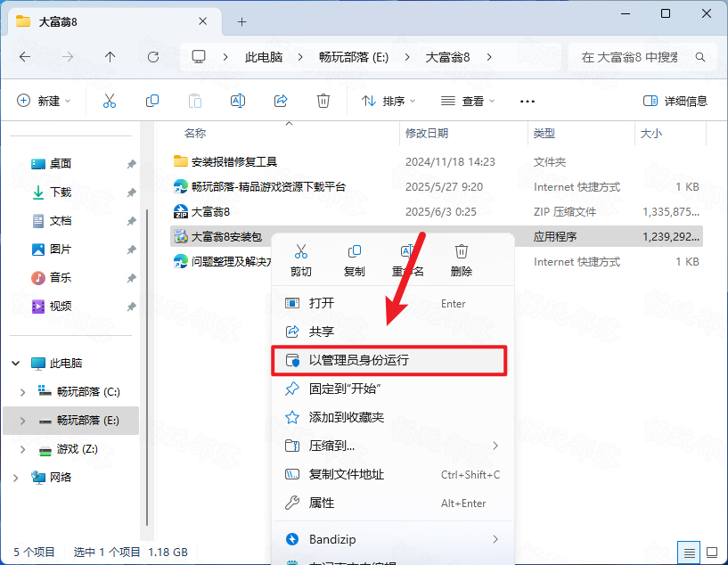Click 此电脑 in the address bar
728x565 pixels.
(x=264, y=57)
